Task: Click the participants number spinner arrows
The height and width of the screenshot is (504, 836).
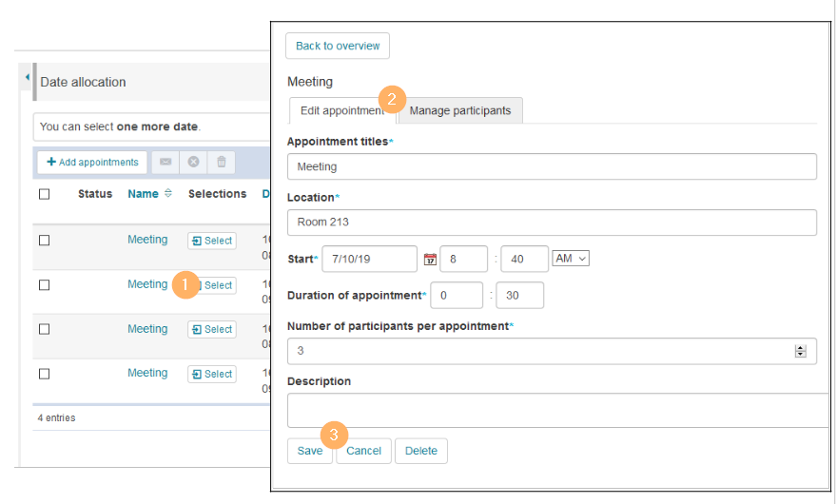Action: coord(800,351)
